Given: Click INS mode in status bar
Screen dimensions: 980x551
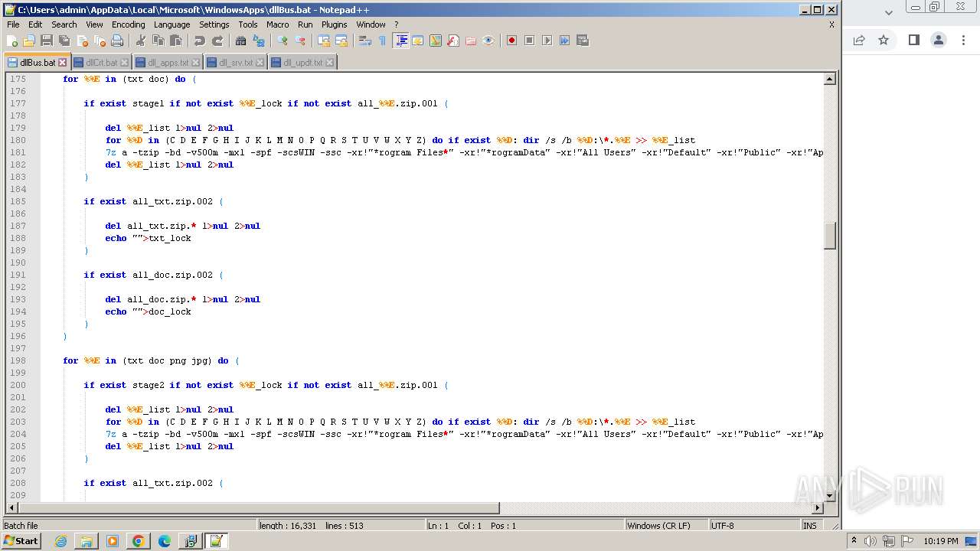Looking at the screenshot, I should pos(810,526).
